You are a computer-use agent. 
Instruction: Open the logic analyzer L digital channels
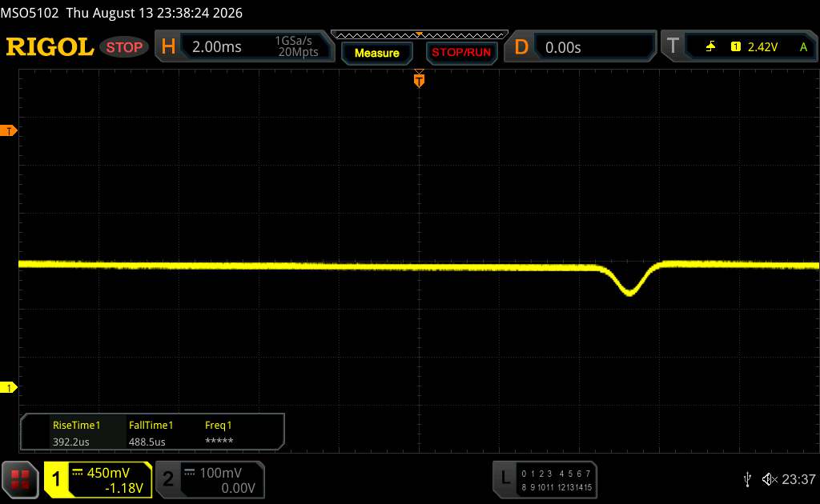(x=545, y=479)
